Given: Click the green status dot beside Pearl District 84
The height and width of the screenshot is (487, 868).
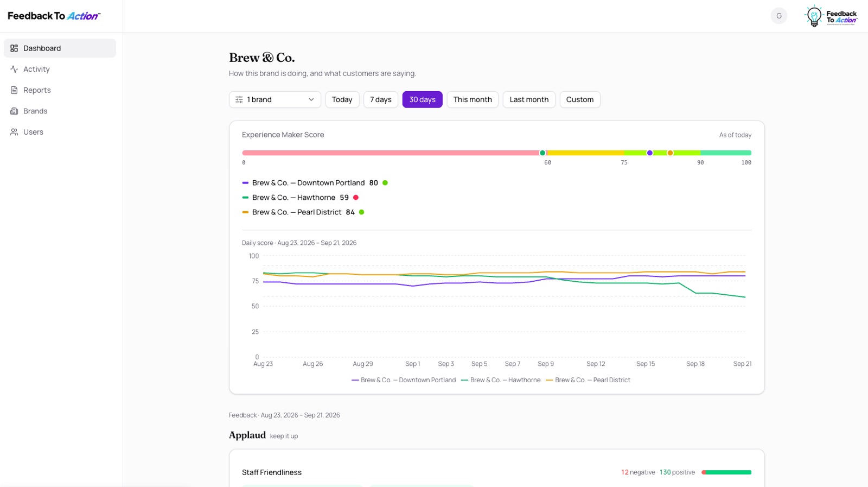Looking at the screenshot, I should coord(362,212).
